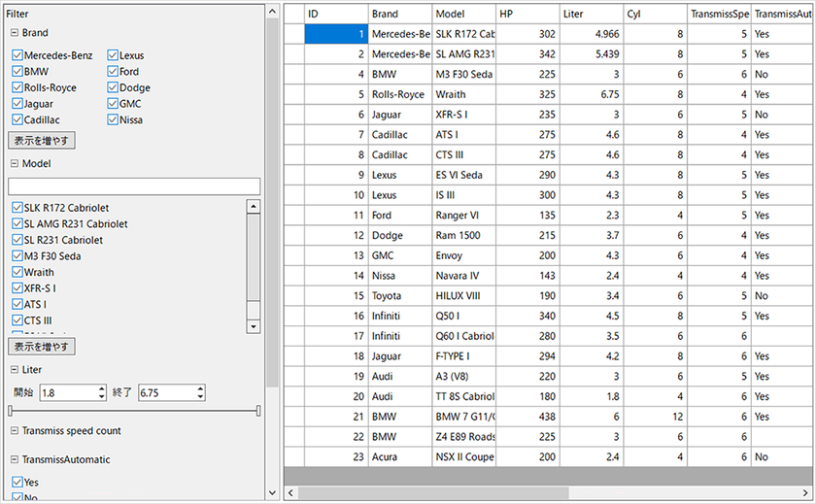Uncheck the Mercedes-Benz brand checkbox
The width and height of the screenshot is (816, 504).
[17, 55]
